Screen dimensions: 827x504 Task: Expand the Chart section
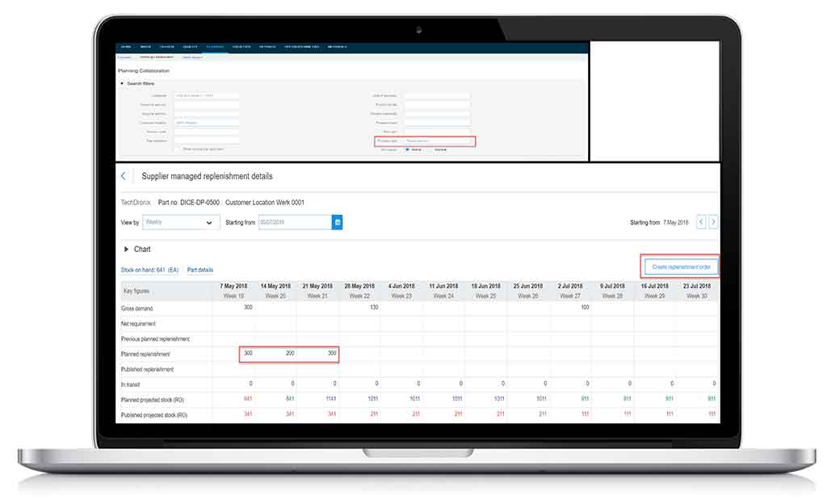[126, 250]
